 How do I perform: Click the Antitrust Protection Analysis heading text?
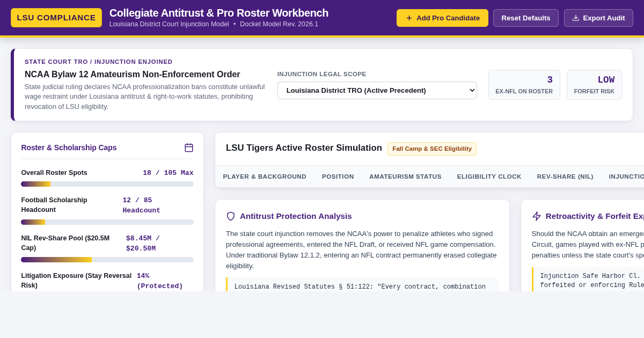pyautogui.click(x=296, y=216)
